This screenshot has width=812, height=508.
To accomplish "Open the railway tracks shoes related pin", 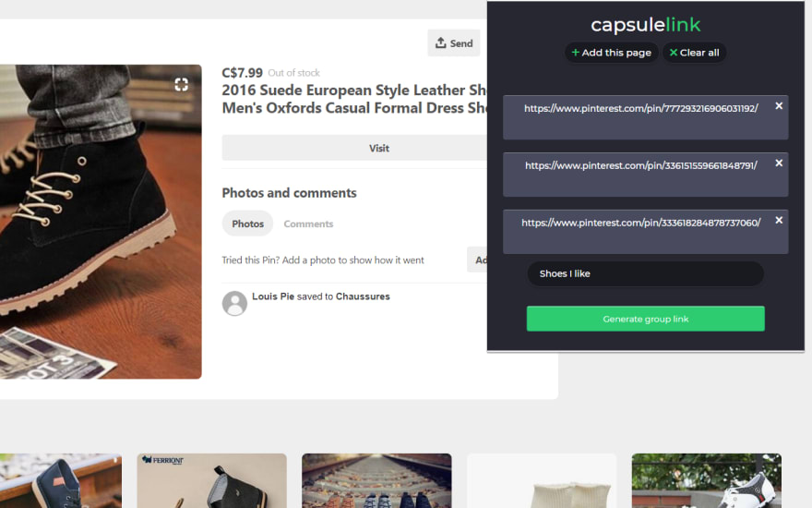I will click(376, 481).
